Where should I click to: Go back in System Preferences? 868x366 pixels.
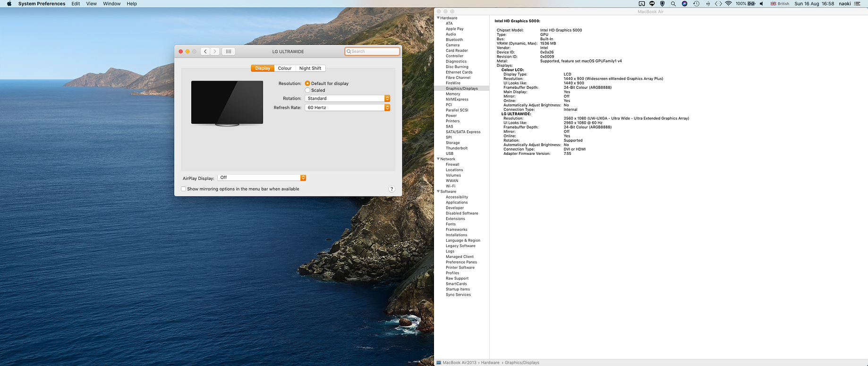(x=205, y=51)
